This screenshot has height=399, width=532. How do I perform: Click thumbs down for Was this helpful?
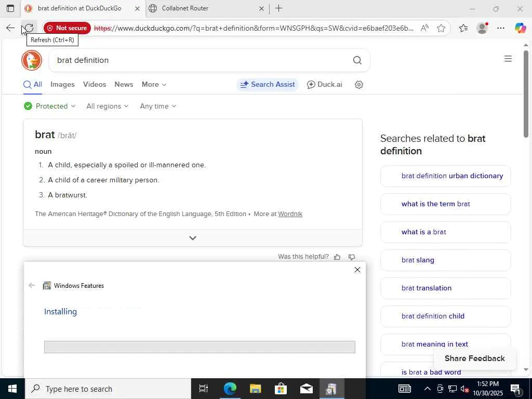[x=352, y=257]
